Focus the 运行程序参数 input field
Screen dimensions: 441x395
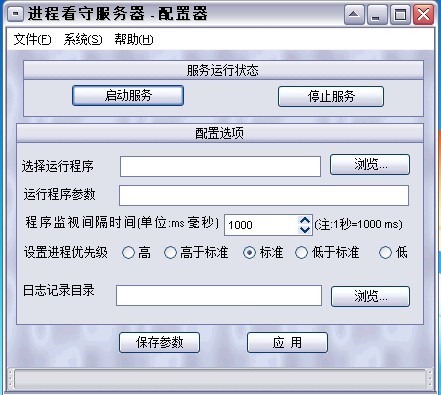tap(264, 195)
